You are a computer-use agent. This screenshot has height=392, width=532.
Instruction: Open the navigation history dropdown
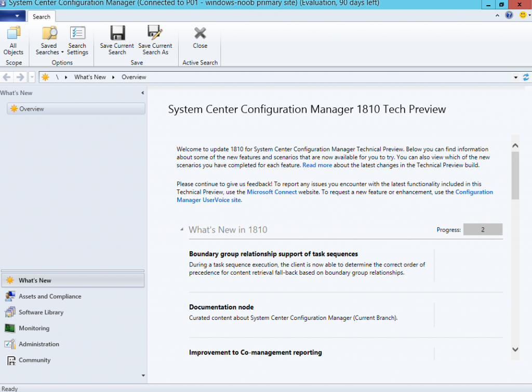point(32,77)
